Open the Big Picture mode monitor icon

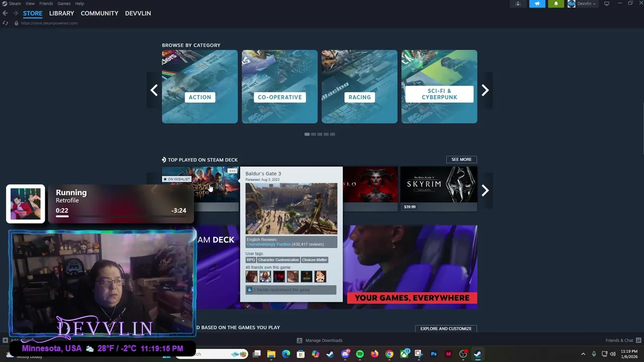tap(607, 4)
